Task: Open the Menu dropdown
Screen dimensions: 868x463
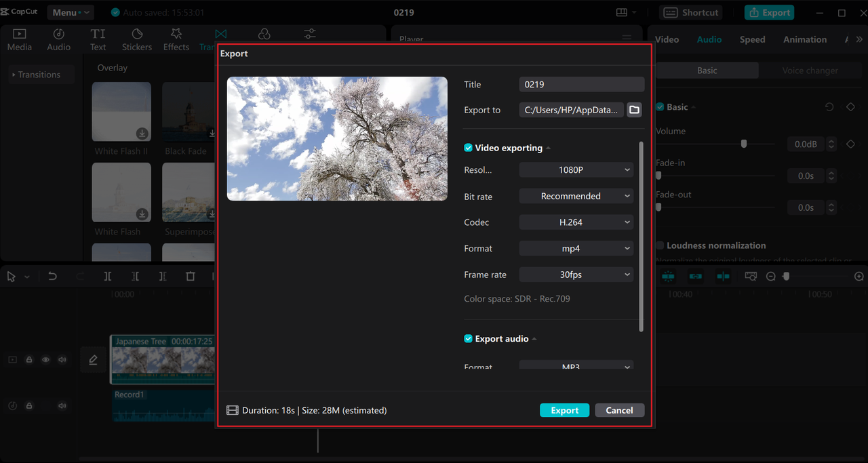Action: tap(71, 12)
